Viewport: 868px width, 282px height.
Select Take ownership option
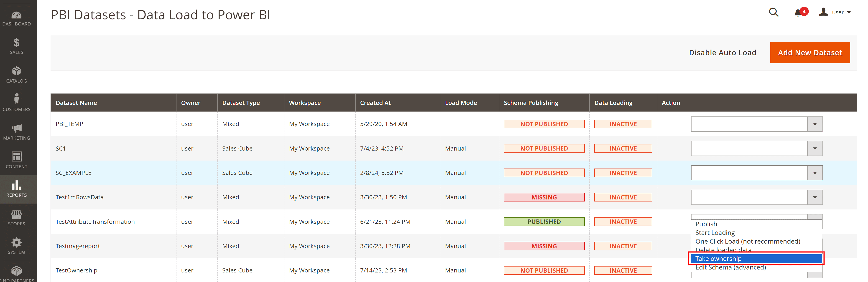[x=756, y=259]
